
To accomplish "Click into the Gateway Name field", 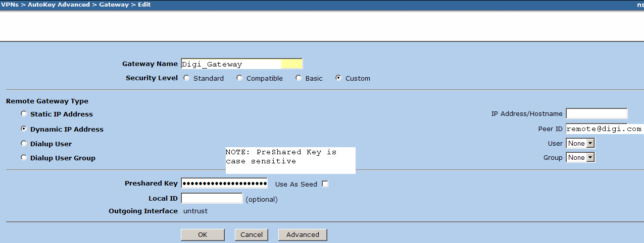I will point(241,64).
